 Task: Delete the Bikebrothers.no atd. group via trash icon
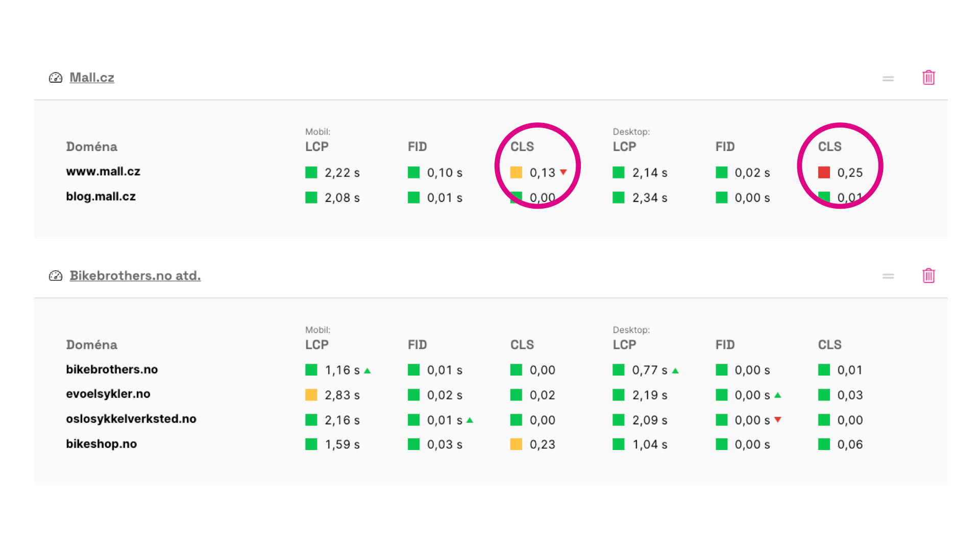928,275
